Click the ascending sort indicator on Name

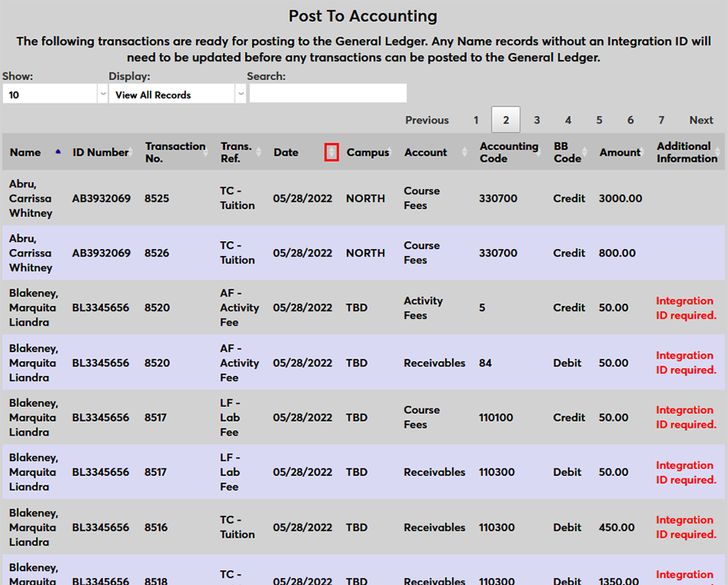(58, 152)
